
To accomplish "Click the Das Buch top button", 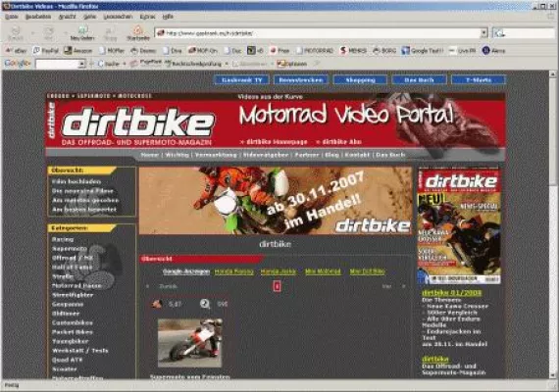I will click(420, 79).
